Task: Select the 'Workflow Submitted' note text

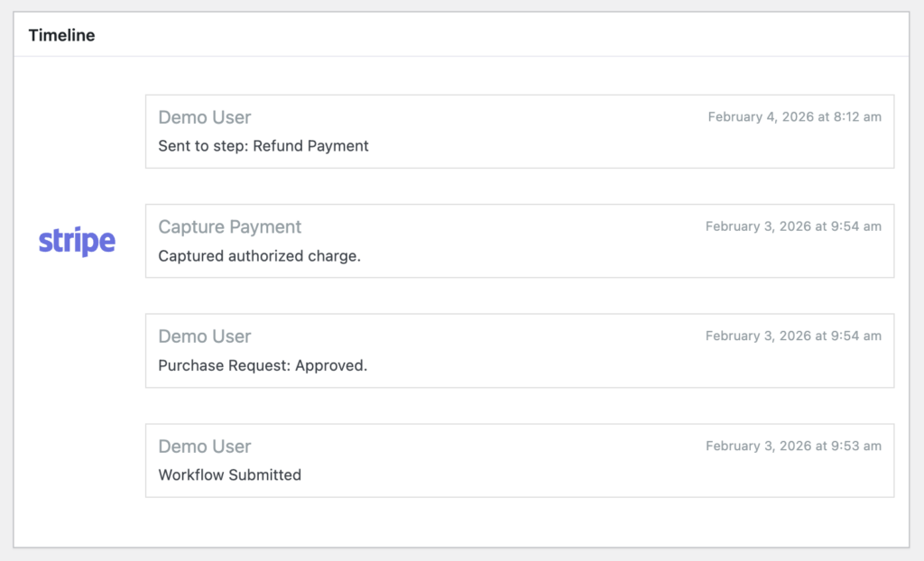Action: point(229,475)
